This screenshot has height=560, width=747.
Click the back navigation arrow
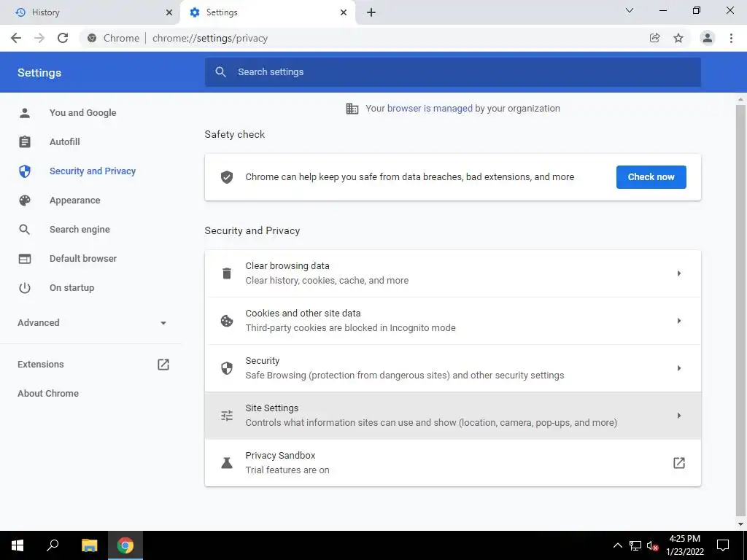click(x=16, y=38)
